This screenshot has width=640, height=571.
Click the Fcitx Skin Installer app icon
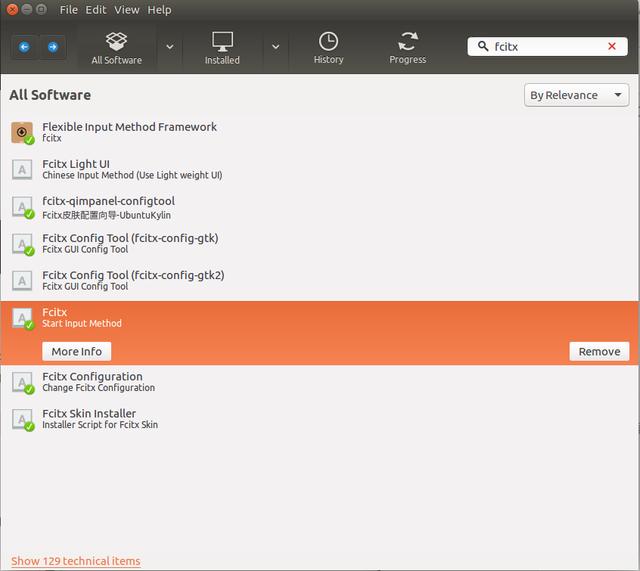(x=22, y=419)
